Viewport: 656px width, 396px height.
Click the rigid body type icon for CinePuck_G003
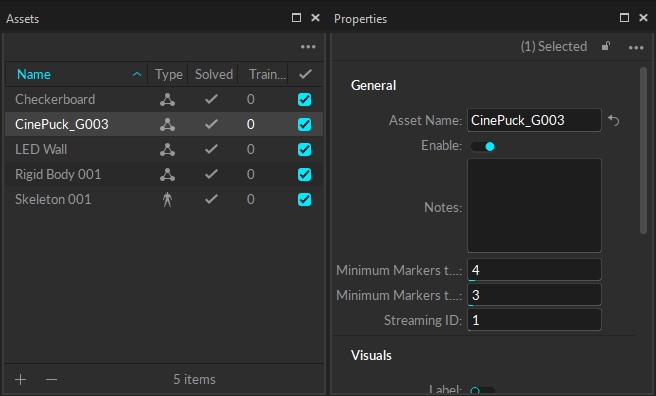click(x=167, y=124)
